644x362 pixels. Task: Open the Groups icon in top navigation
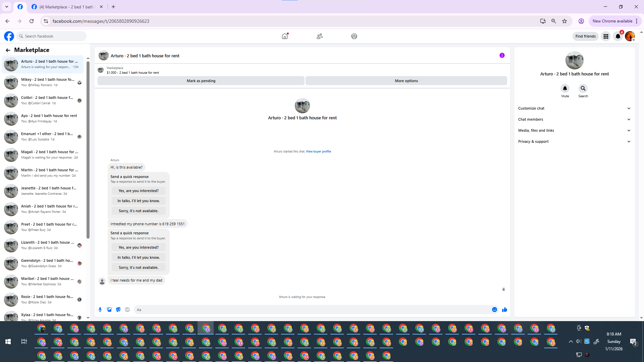[354, 36]
